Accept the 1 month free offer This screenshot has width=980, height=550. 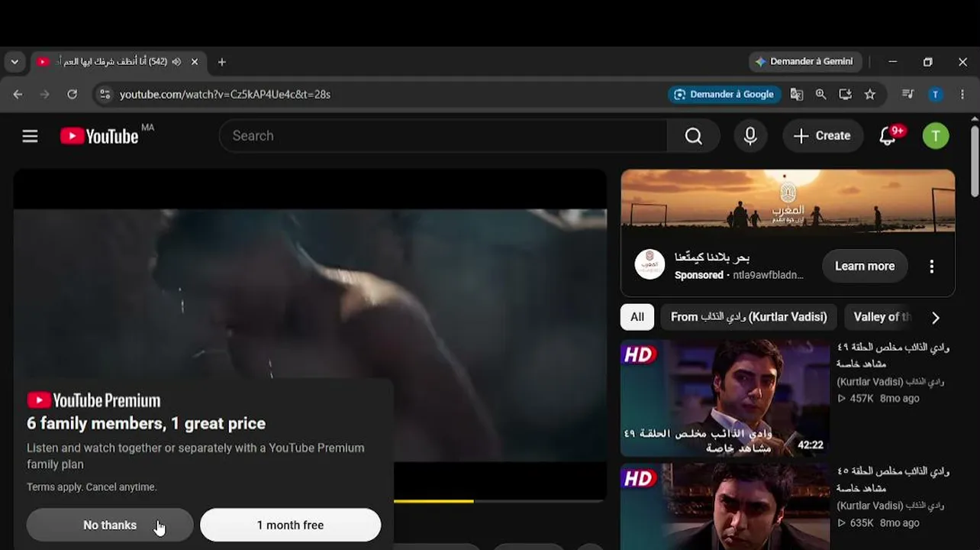(290, 525)
